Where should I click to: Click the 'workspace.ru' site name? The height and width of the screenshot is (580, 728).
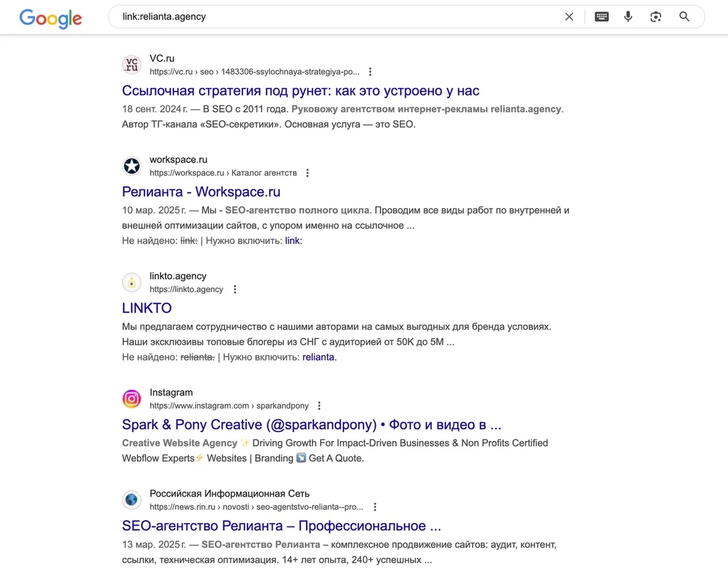[x=178, y=160]
